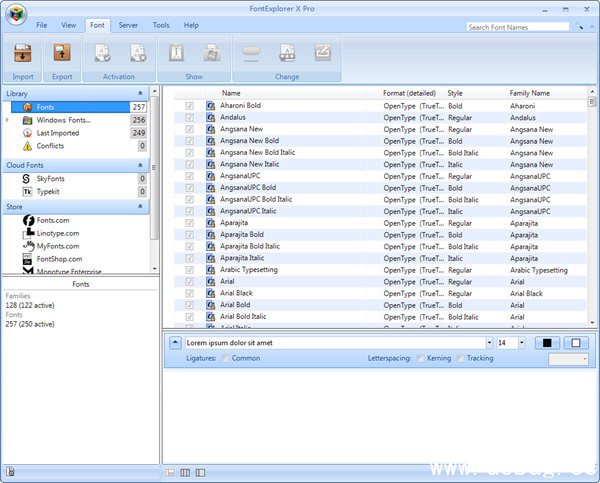This screenshot has height=483, width=600.
Task: Click the Show font info icon
Action: tap(176, 53)
